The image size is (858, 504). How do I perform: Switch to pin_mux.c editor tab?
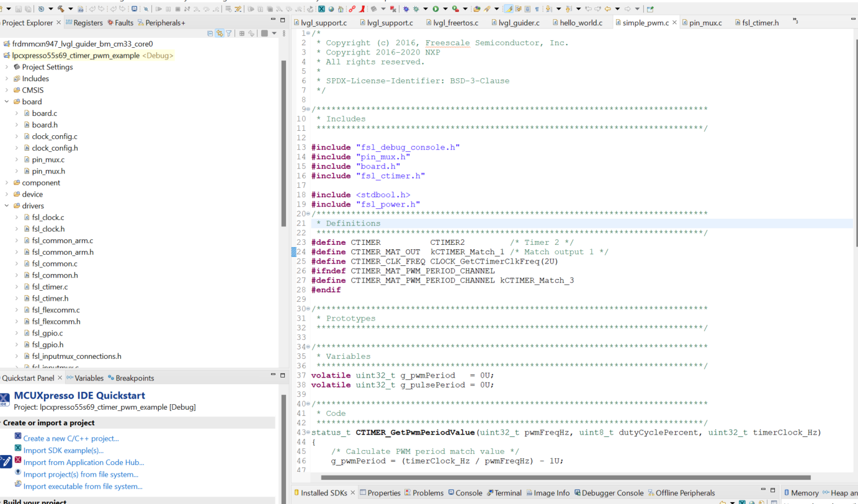(702, 23)
